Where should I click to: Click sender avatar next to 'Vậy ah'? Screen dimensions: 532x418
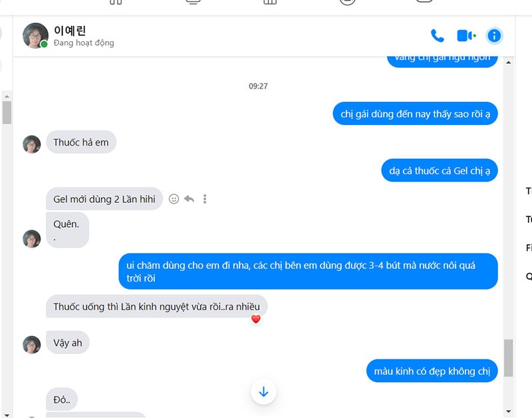[31, 345]
